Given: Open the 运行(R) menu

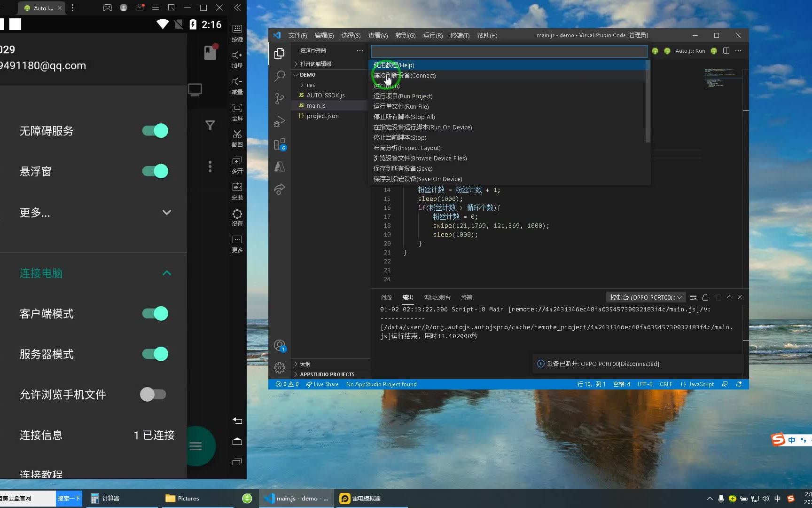Looking at the screenshot, I should [x=433, y=35].
